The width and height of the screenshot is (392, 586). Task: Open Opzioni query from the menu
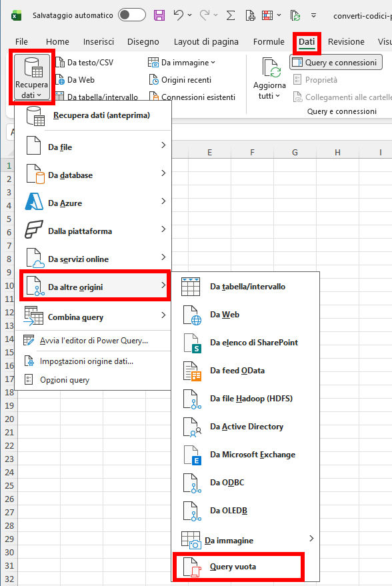click(93, 380)
